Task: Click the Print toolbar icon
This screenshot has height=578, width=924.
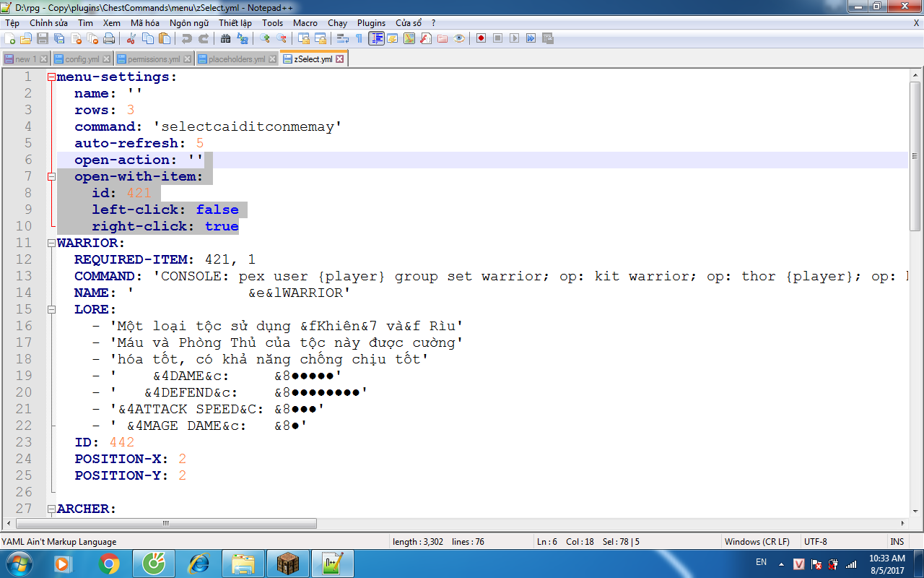Action: click(x=109, y=38)
